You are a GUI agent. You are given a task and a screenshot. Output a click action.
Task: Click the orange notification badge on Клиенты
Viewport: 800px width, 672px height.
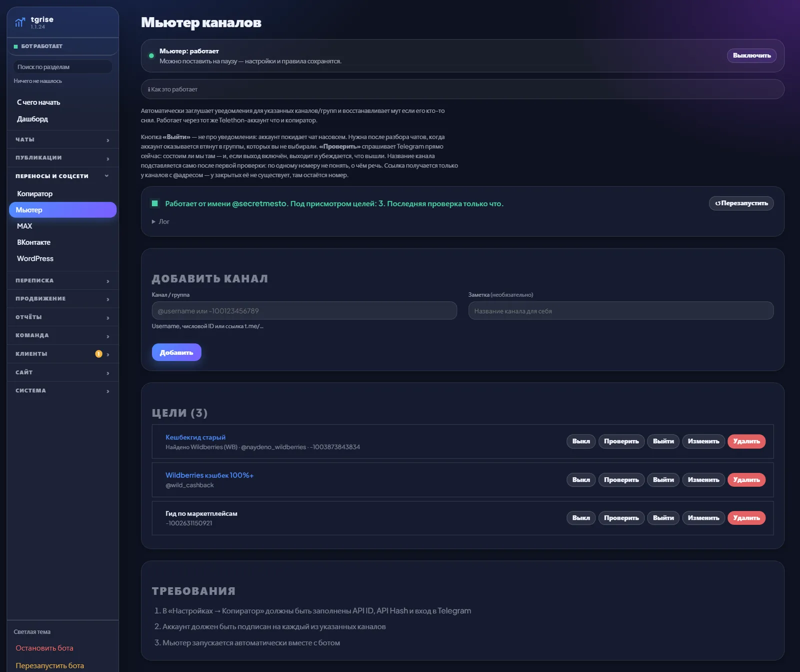coord(98,354)
